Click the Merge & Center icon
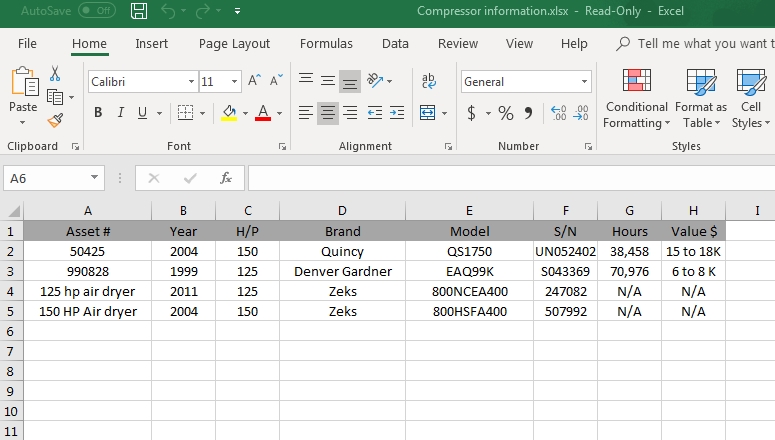 click(x=428, y=113)
